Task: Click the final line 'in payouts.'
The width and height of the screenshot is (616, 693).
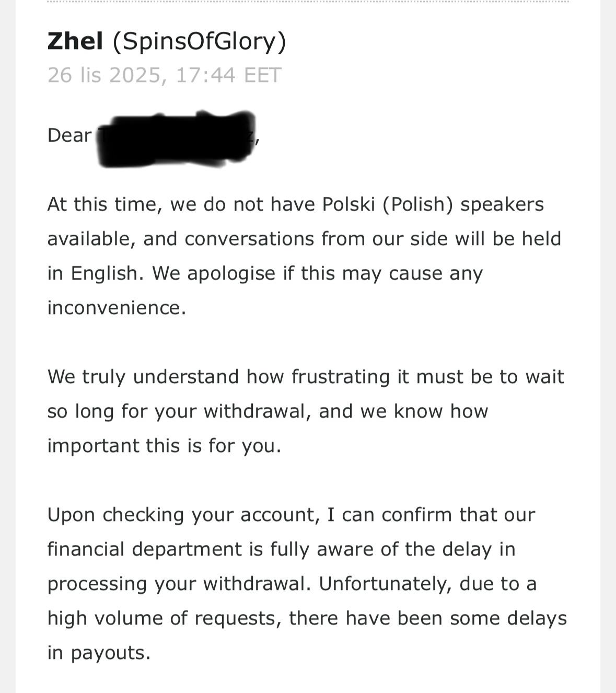Action: pyautogui.click(x=99, y=653)
